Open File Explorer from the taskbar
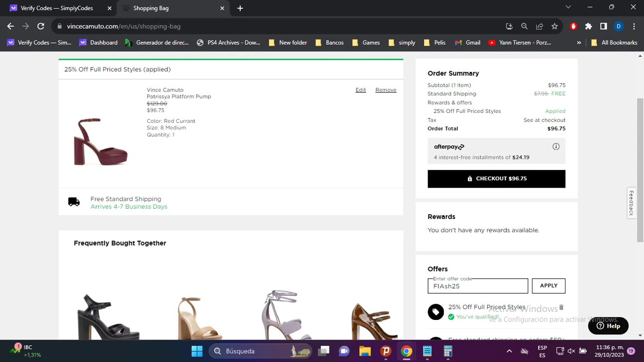The height and width of the screenshot is (362, 644). coord(365,351)
